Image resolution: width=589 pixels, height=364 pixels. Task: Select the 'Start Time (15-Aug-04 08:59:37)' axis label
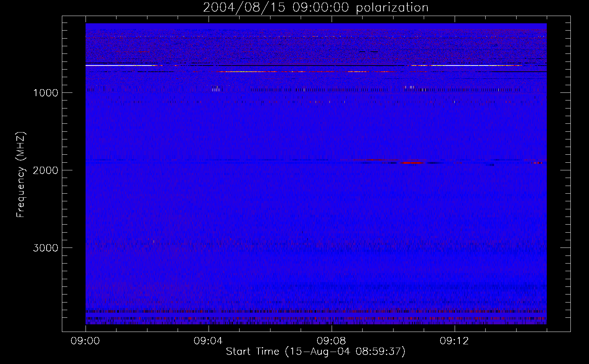point(316,352)
